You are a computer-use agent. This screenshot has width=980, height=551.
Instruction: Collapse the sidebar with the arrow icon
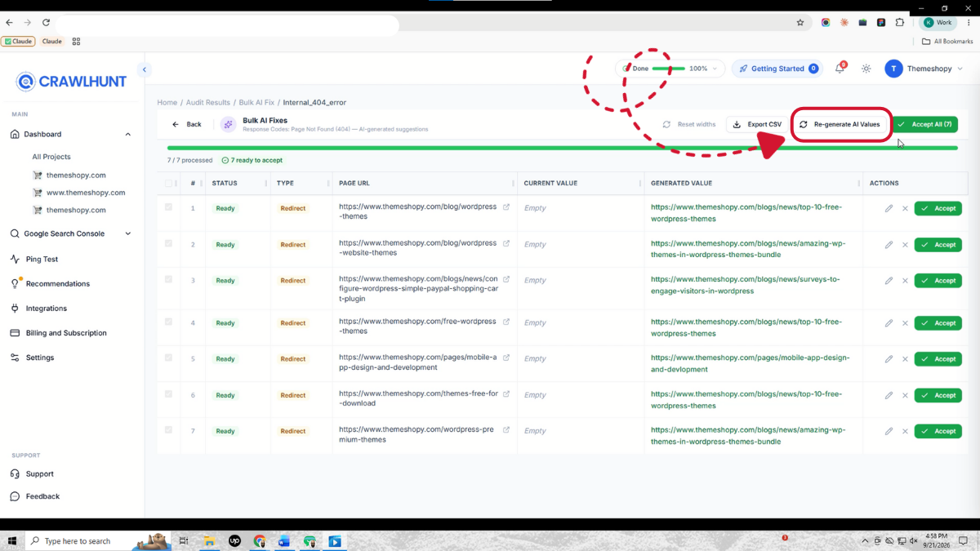pyautogui.click(x=144, y=69)
